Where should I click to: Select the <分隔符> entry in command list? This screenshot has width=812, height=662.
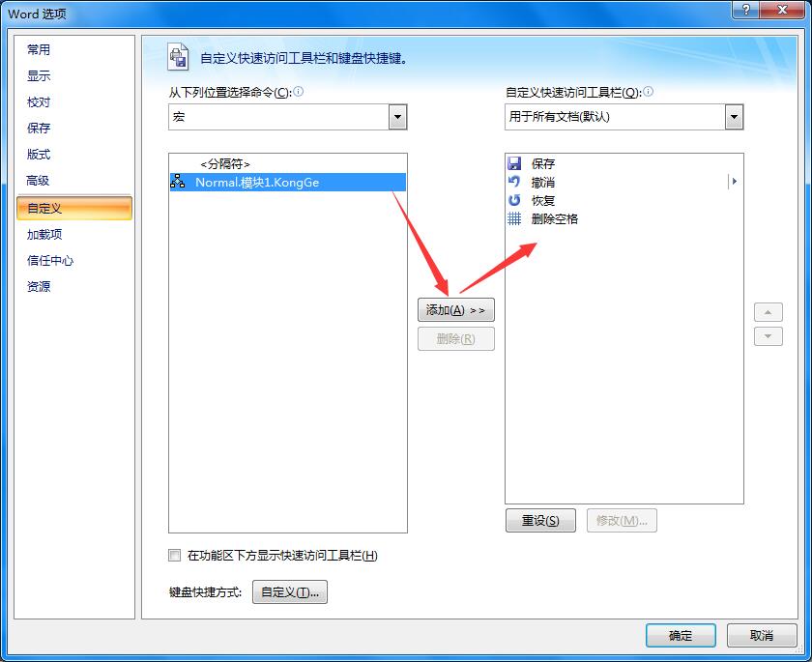[x=287, y=164]
